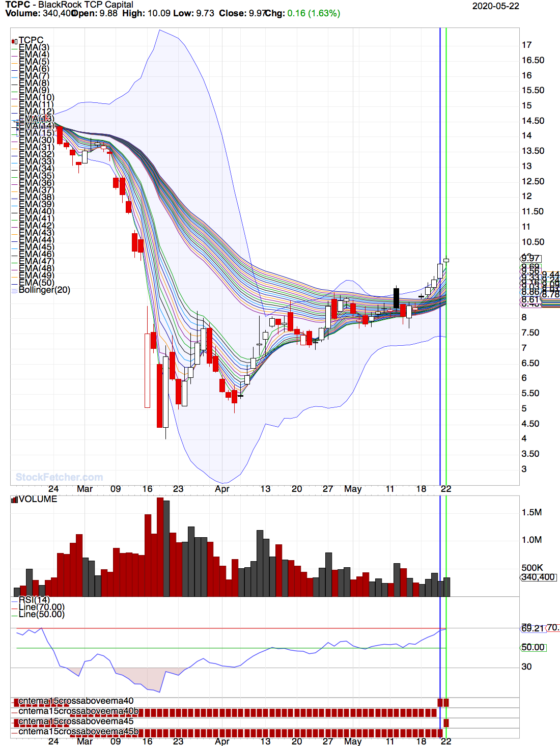Click the Apr label under the price chart
560x746 pixels.
click(222, 489)
